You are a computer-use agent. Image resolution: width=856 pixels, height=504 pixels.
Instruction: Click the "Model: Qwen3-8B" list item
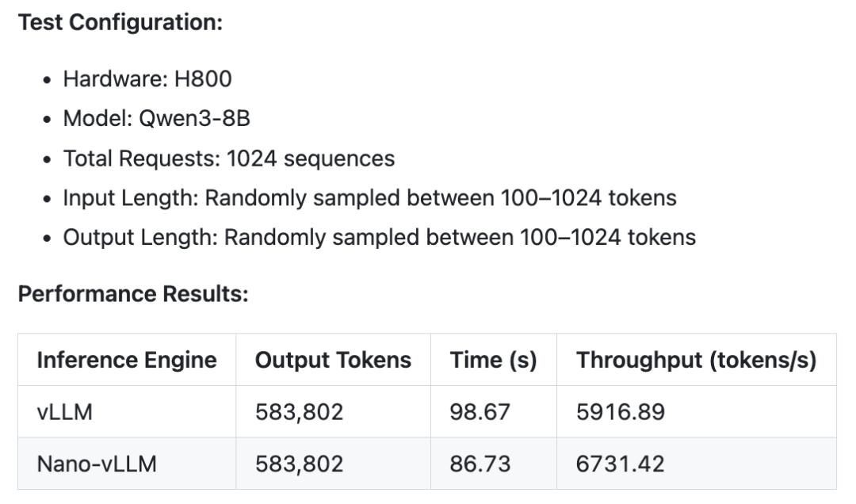[x=157, y=119]
